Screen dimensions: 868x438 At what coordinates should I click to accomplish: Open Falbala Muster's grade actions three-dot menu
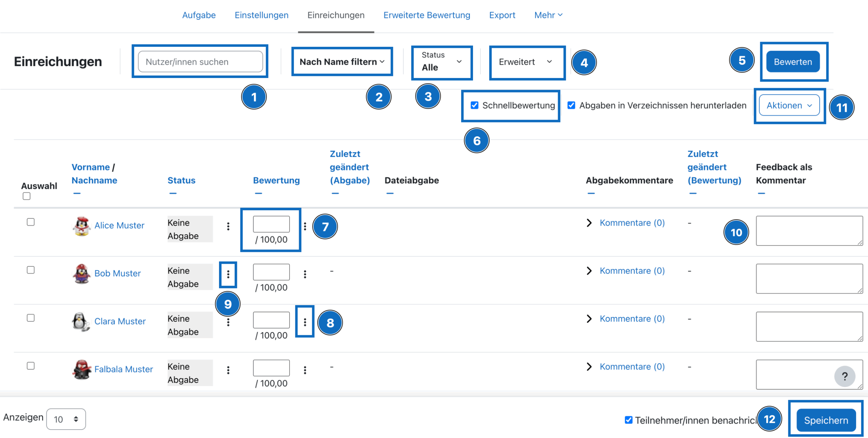(x=305, y=370)
